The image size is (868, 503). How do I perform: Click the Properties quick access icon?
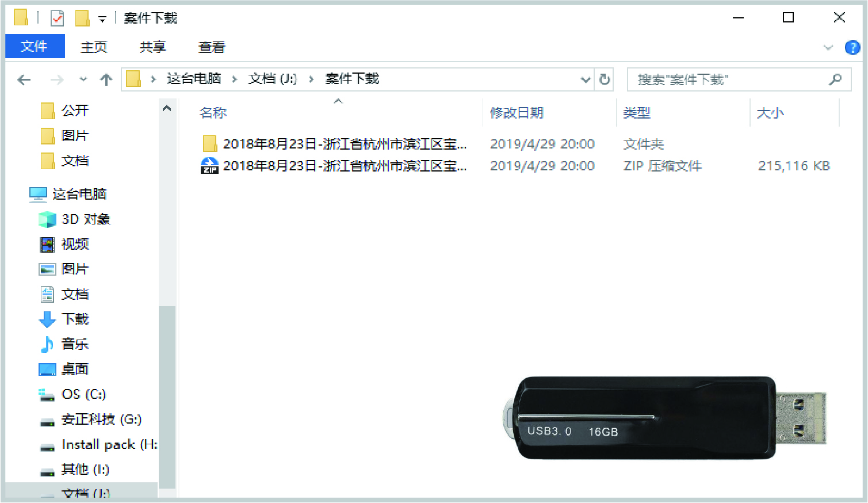pos(58,18)
